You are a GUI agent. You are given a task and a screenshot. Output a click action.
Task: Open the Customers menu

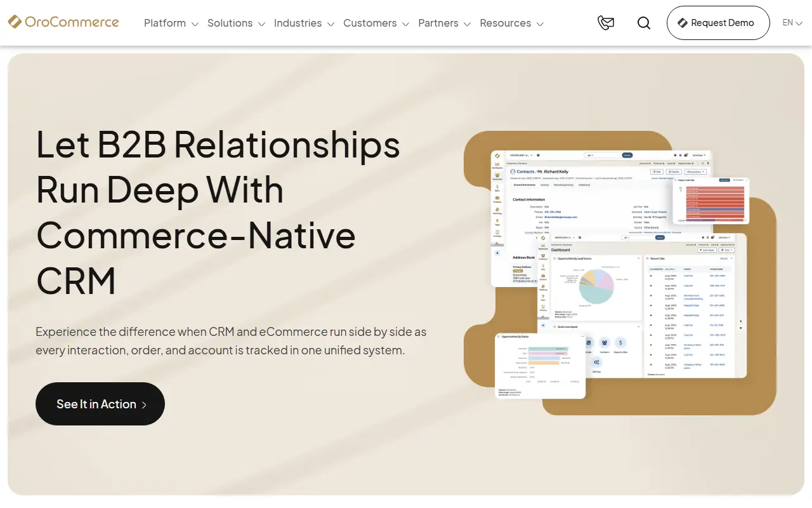(x=370, y=23)
